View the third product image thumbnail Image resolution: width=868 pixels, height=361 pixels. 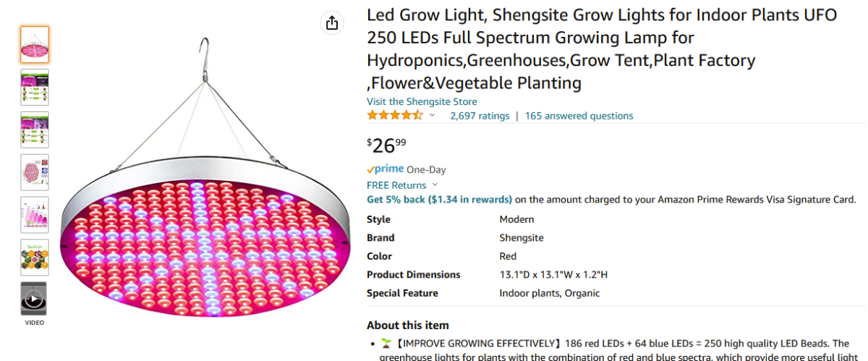pyautogui.click(x=34, y=129)
